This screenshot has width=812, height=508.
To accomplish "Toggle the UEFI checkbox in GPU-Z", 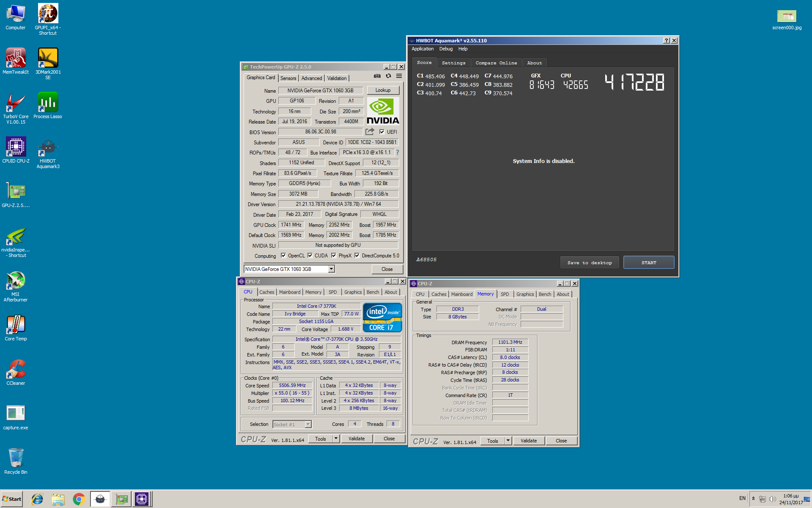I will coord(382,132).
